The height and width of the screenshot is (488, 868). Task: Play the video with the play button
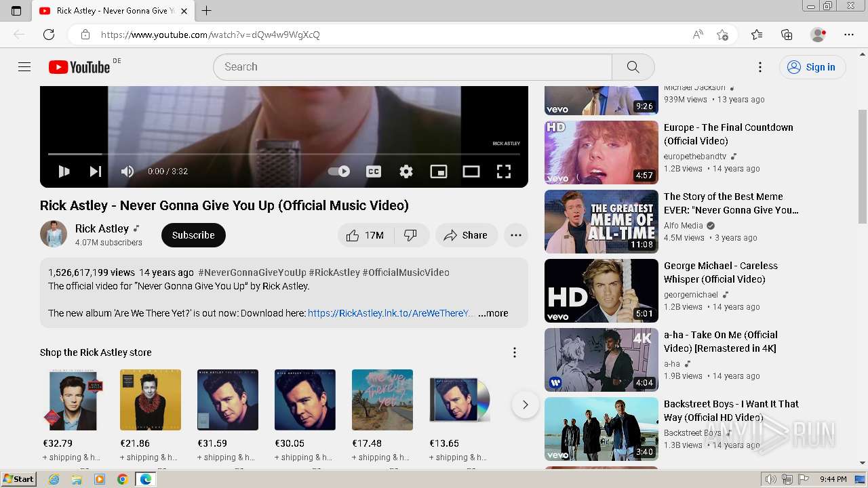pyautogui.click(x=64, y=171)
